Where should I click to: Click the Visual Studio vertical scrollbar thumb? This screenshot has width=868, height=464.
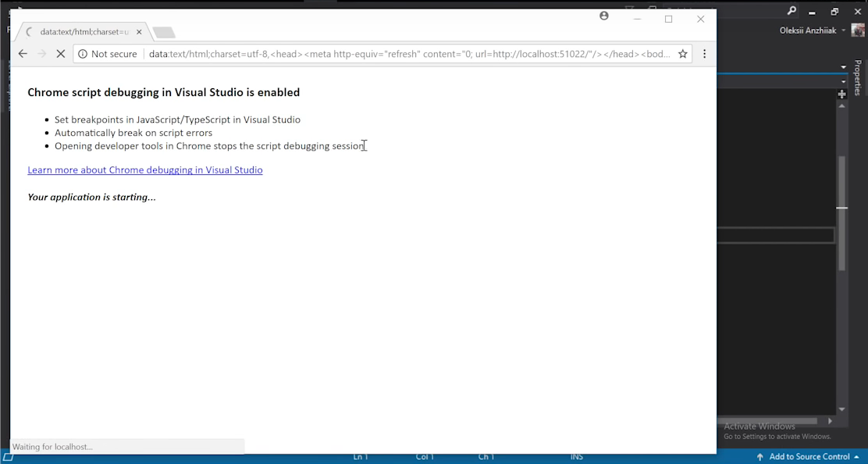(842, 213)
